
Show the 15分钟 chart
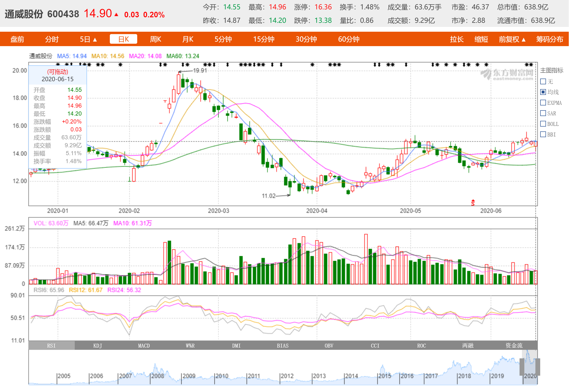click(x=264, y=39)
